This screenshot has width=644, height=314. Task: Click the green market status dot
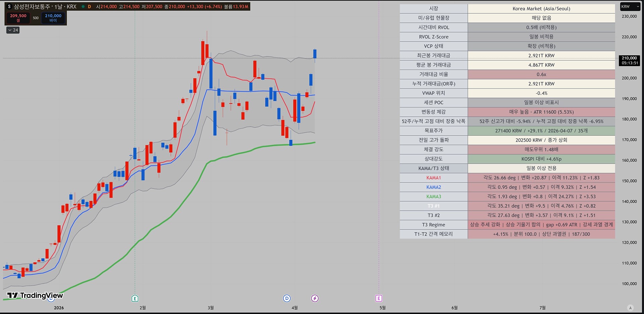pyautogui.click(x=83, y=7)
